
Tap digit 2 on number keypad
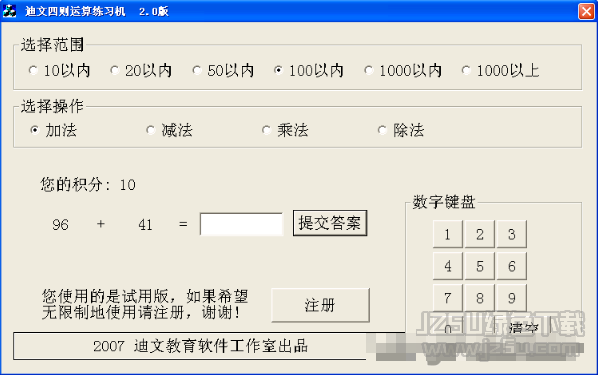click(480, 234)
